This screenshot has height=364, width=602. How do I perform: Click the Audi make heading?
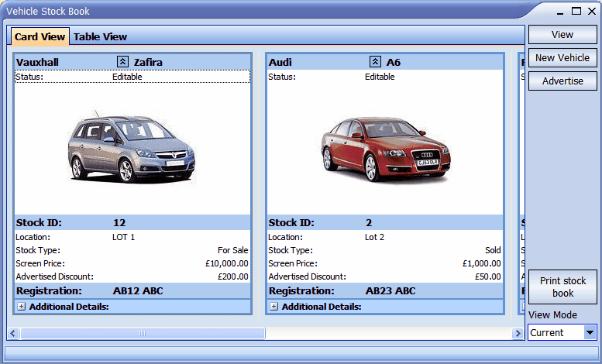coord(280,62)
